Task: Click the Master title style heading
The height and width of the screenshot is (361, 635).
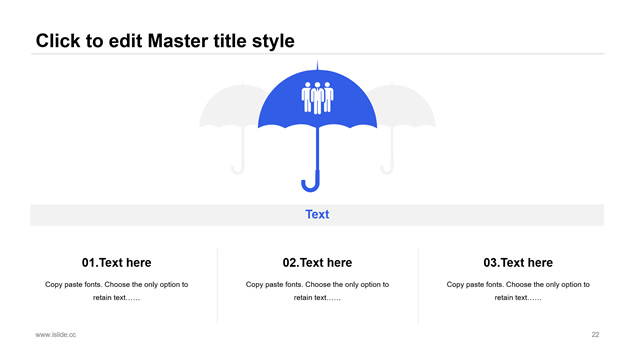Action: 165,41
